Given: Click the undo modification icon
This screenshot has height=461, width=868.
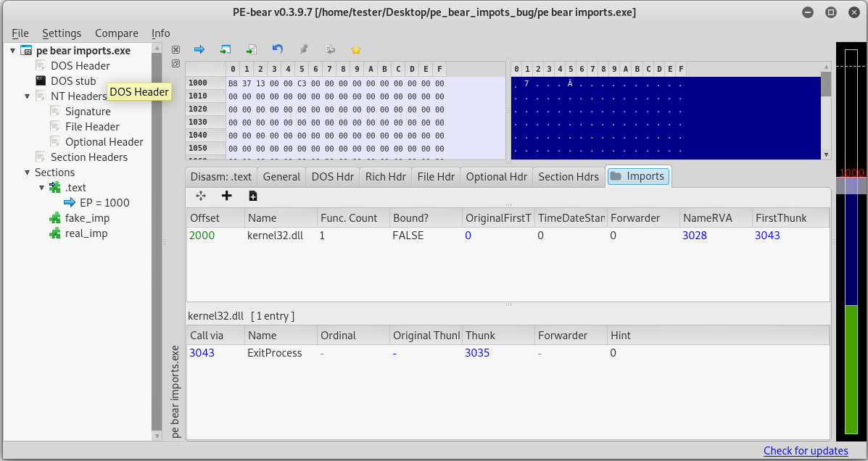Looking at the screenshot, I should pos(278,49).
